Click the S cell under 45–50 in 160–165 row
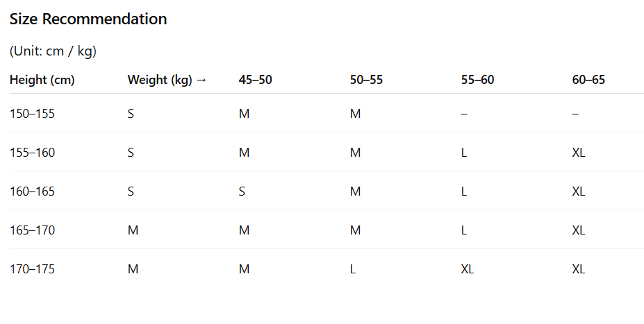Image resolution: width=644 pixels, height=324 pixels. tap(242, 191)
